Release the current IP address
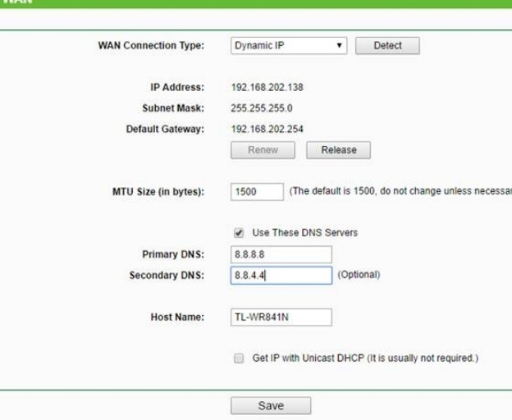 tap(338, 150)
